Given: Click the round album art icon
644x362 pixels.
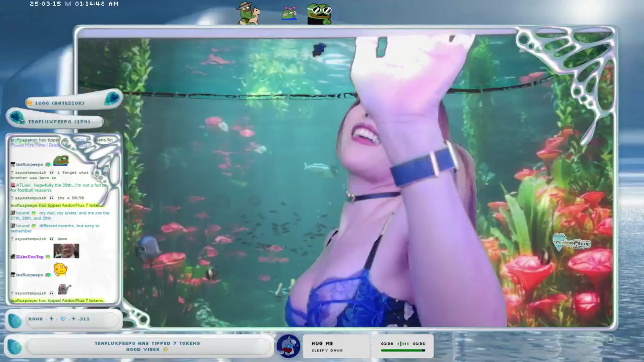Looking at the screenshot, I should click(x=288, y=346).
